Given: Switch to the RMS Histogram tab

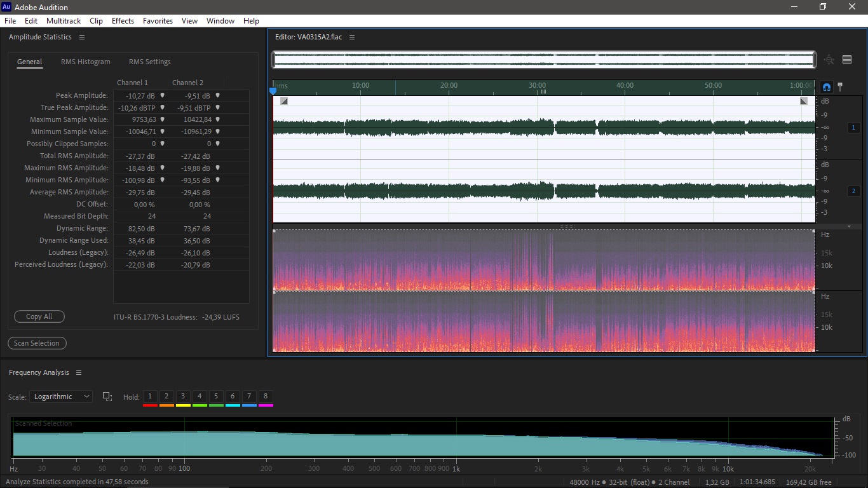Looking at the screenshot, I should click(x=85, y=62).
